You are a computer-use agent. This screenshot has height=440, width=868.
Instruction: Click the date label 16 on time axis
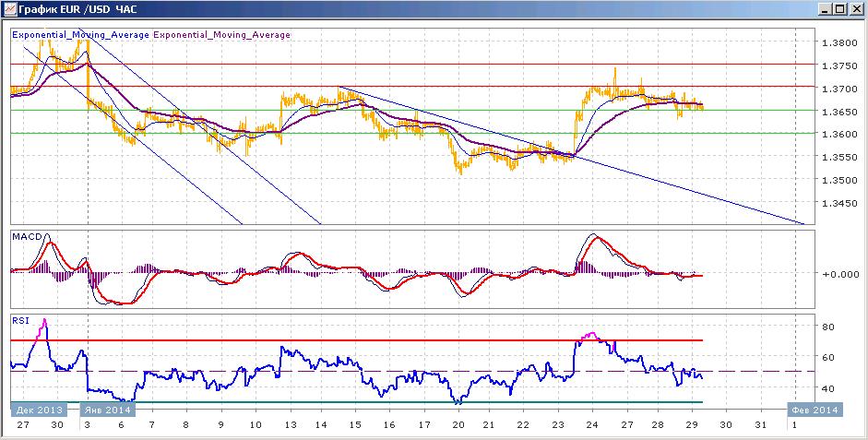tap(389, 424)
